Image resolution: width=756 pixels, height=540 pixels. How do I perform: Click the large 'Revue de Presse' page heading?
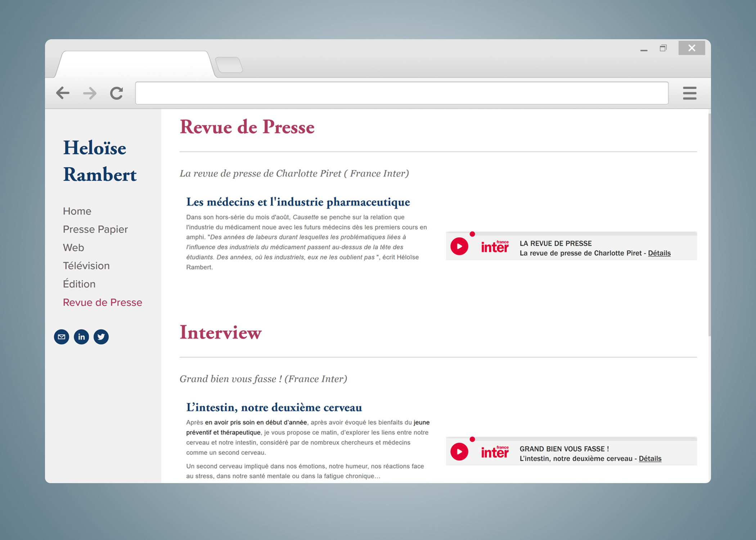(x=247, y=127)
